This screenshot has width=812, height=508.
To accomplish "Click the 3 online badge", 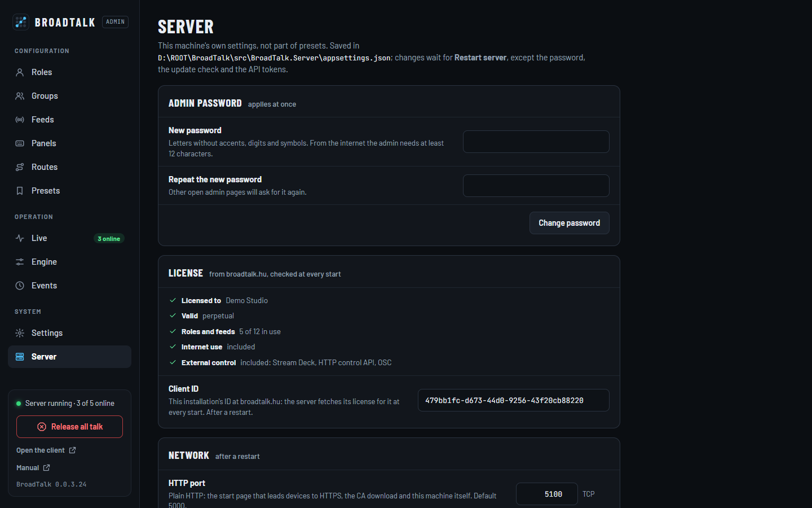I will tap(109, 239).
